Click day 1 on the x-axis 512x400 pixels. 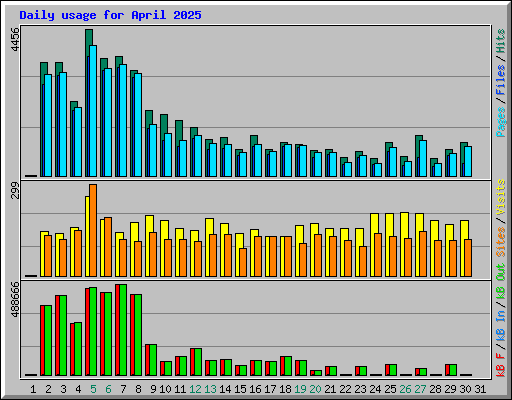(x=33, y=389)
